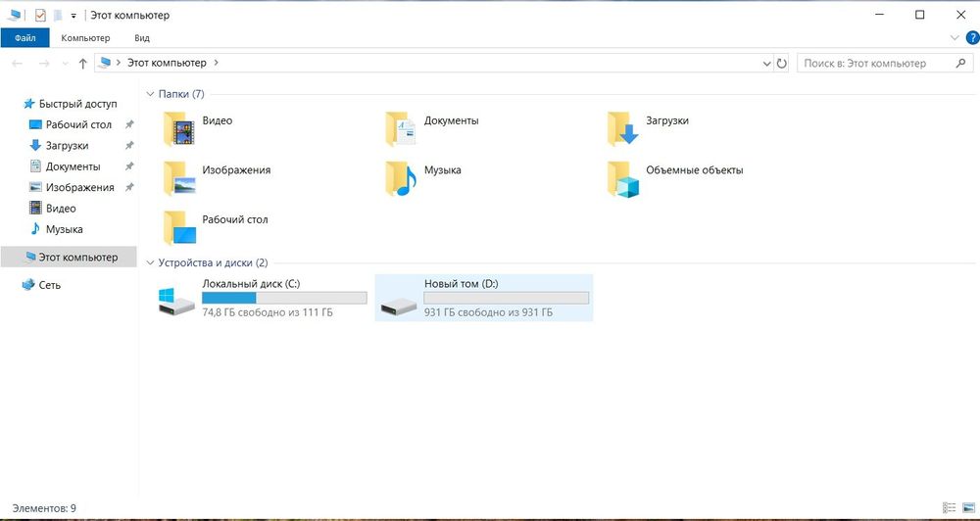
Task: Select Этот компьютер in the navigation pane
Action: point(69,257)
